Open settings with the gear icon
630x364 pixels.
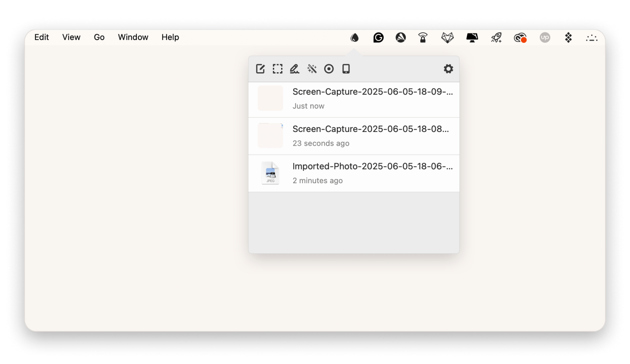coord(448,69)
